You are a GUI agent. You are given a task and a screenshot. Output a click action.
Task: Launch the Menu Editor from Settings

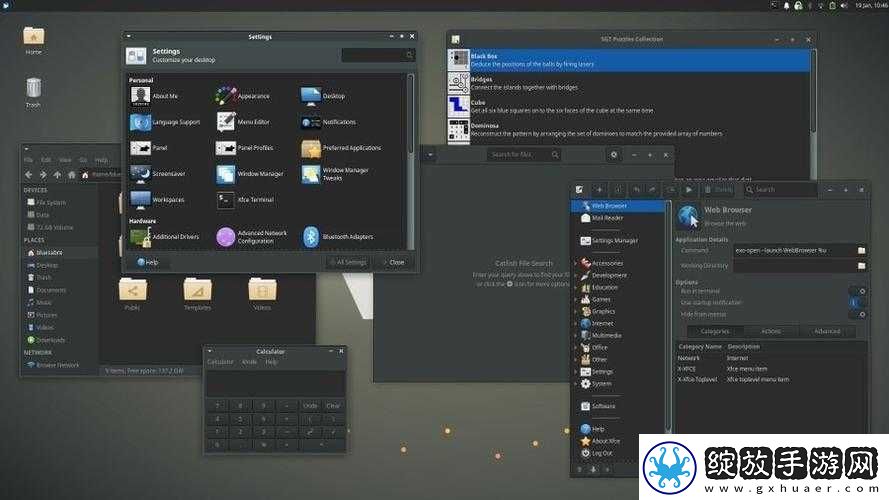click(x=243, y=122)
